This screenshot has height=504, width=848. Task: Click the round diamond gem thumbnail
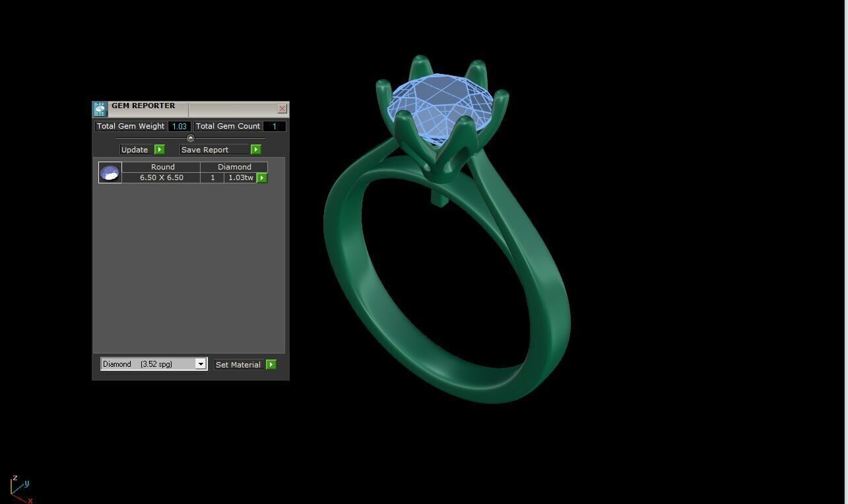(x=110, y=173)
